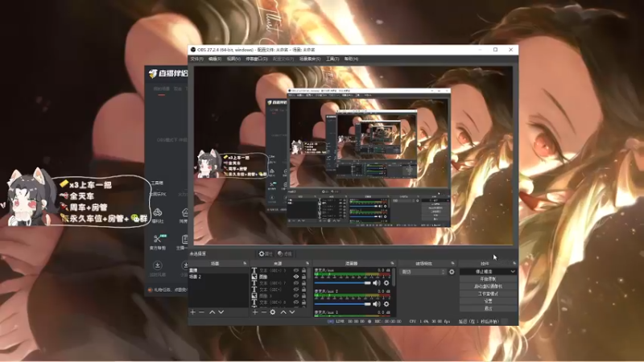
Task: Click the source properties gear button above docks
Action: [266, 253]
